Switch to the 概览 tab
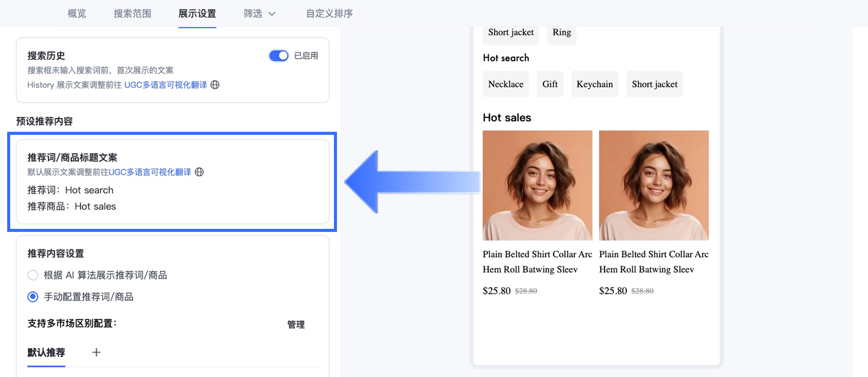 tap(77, 14)
